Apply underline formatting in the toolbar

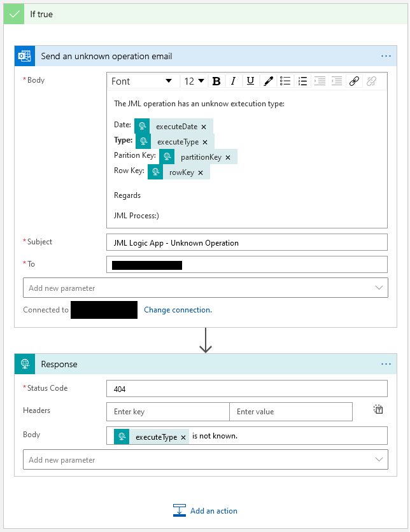pyautogui.click(x=250, y=81)
